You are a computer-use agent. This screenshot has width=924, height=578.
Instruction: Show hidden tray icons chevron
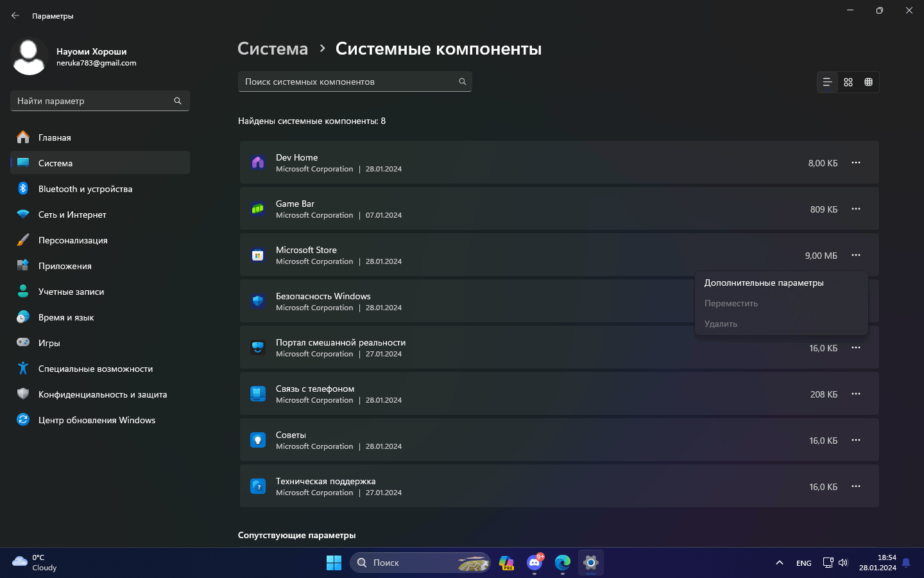780,563
